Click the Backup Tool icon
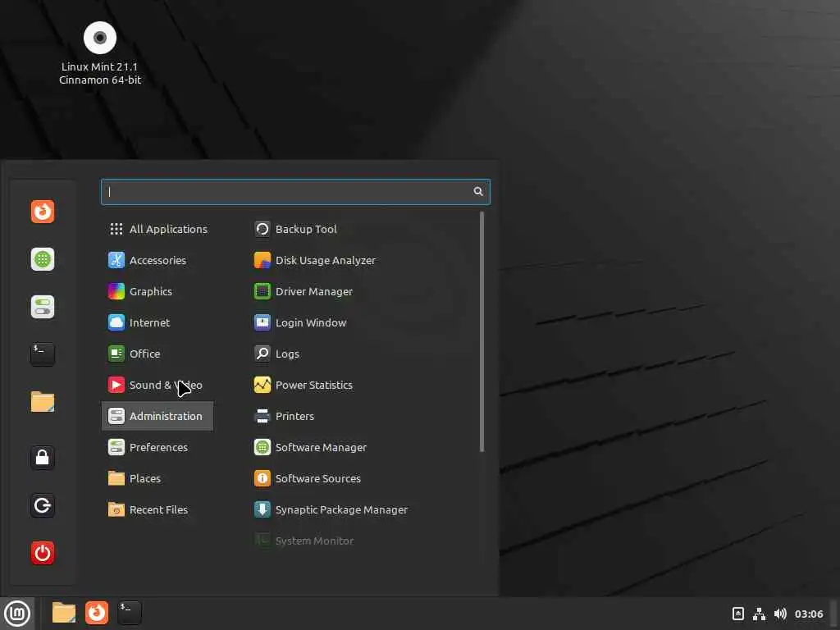 pyautogui.click(x=262, y=230)
